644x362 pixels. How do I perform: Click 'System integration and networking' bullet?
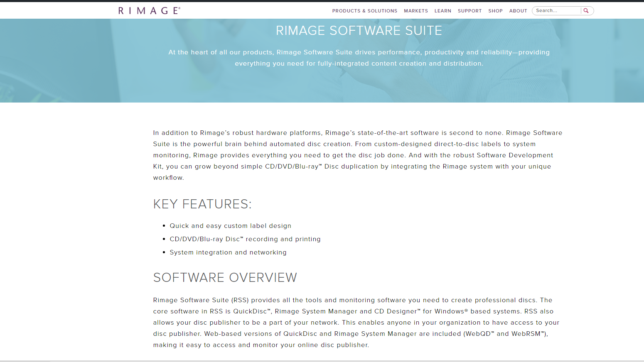228,252
